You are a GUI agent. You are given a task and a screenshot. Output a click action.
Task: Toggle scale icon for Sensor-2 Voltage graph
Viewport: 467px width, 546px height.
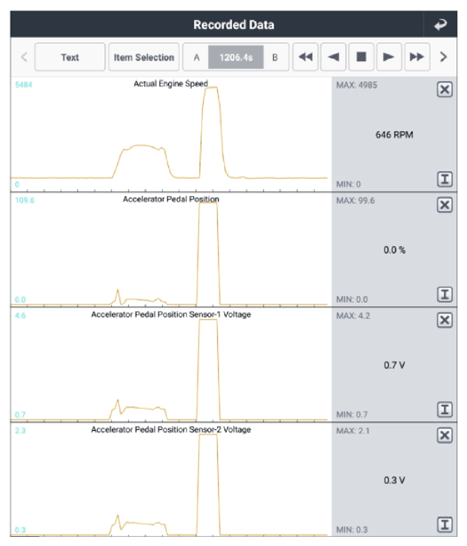click(x=445, y=524)
